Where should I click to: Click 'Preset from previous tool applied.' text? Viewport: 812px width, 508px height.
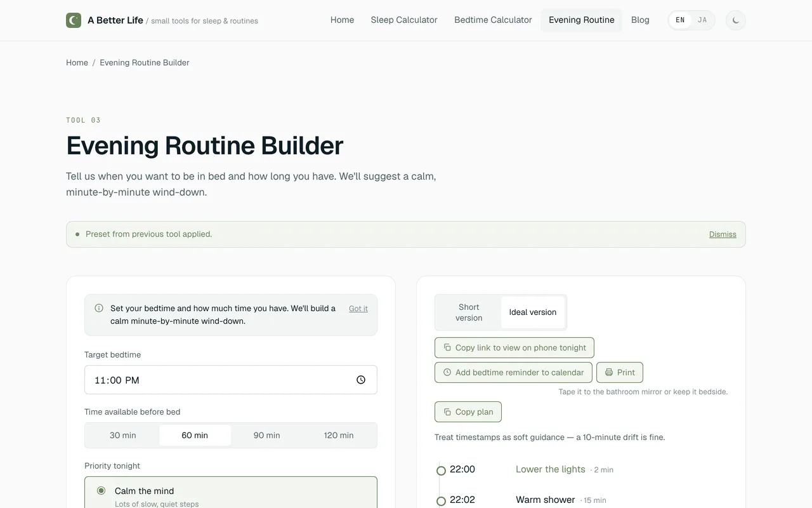tap(149, 234)
